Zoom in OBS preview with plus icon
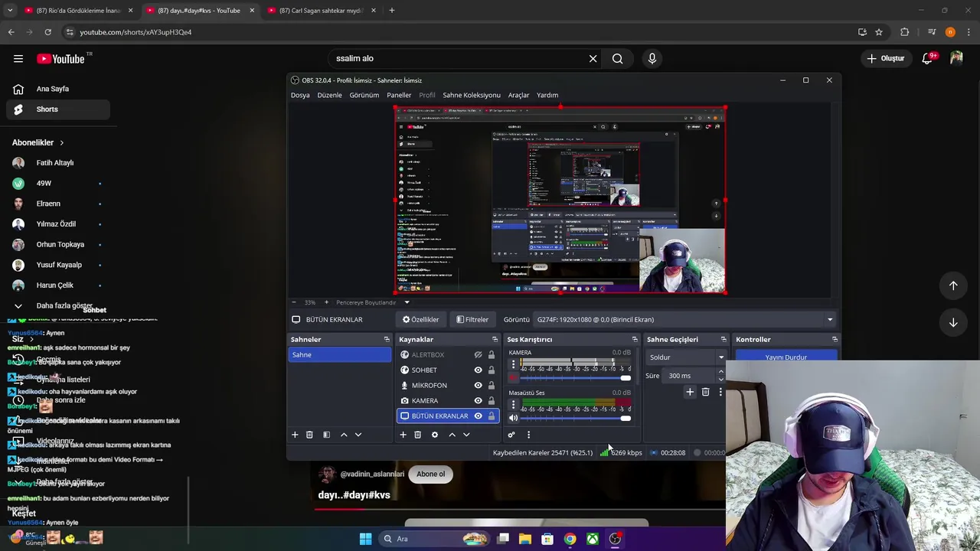This screenshot has width=980, height=551. click(326, 302)
